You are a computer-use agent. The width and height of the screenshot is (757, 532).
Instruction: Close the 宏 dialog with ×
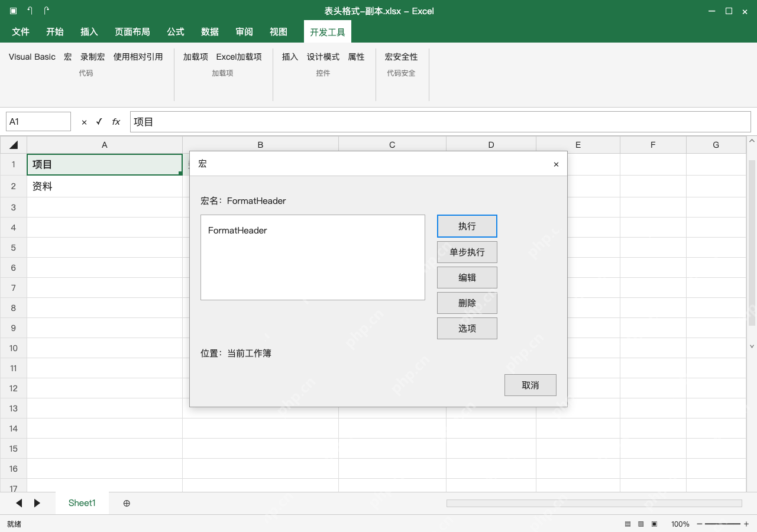[x=556, y=164]
